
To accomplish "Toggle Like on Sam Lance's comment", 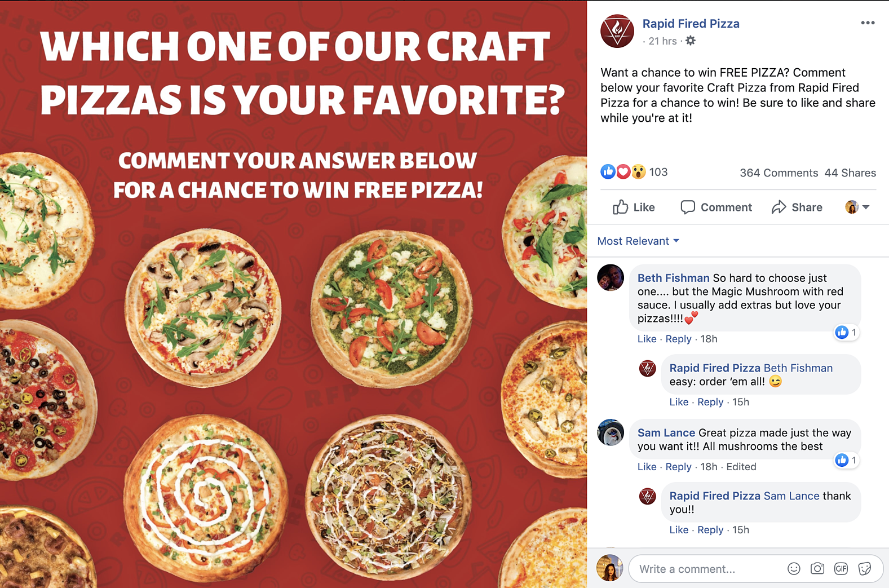I will click(647, 467).
